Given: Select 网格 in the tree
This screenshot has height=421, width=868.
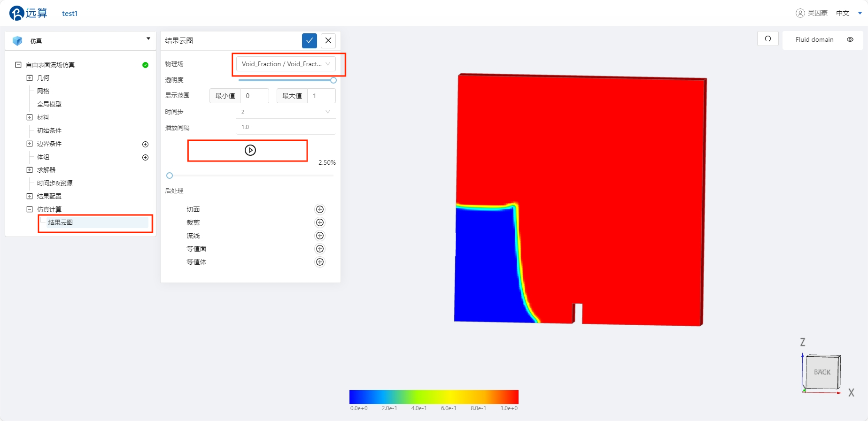Looking at the screenshot, I should point(43,91).
